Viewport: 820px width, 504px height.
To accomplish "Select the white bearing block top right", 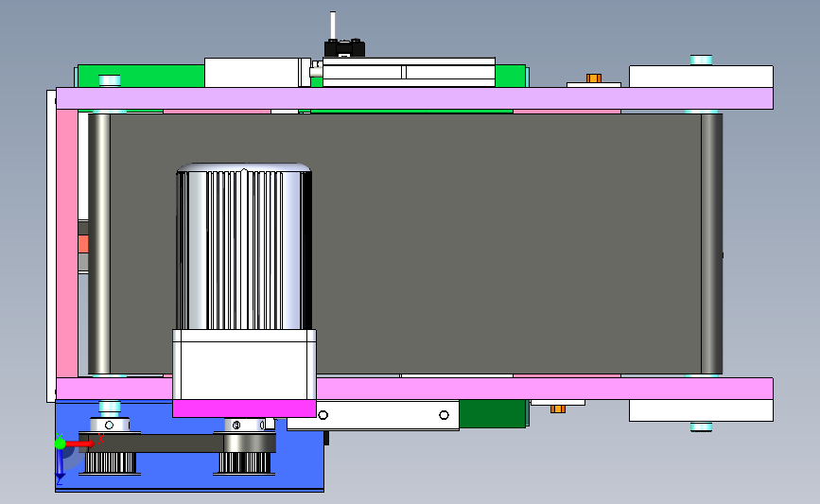I will click(701, 77).
